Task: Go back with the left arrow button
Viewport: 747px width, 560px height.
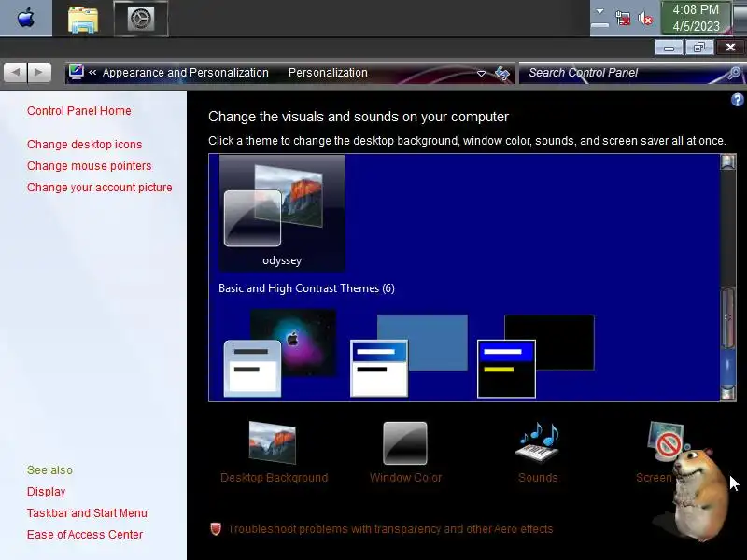Action: (x=15, y=73)
